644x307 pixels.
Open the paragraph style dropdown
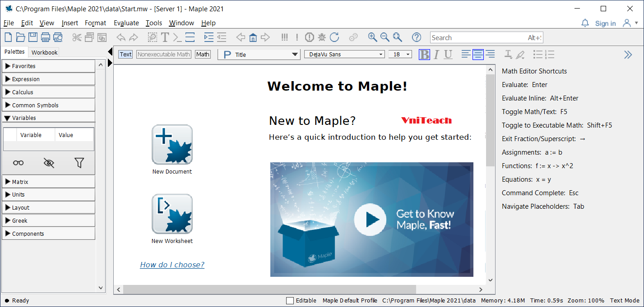(x=259, y=55)
